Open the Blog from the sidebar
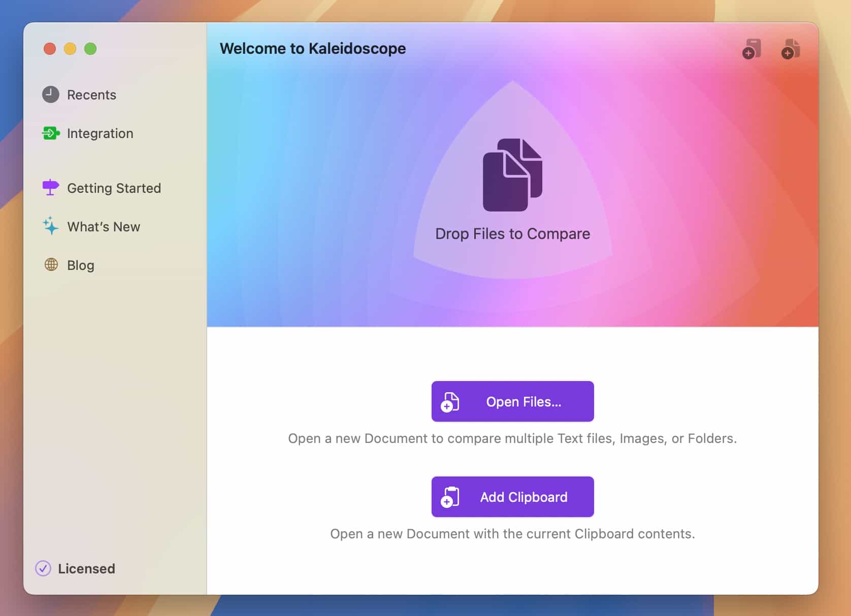The image size is (851, 616). [80, 265]
